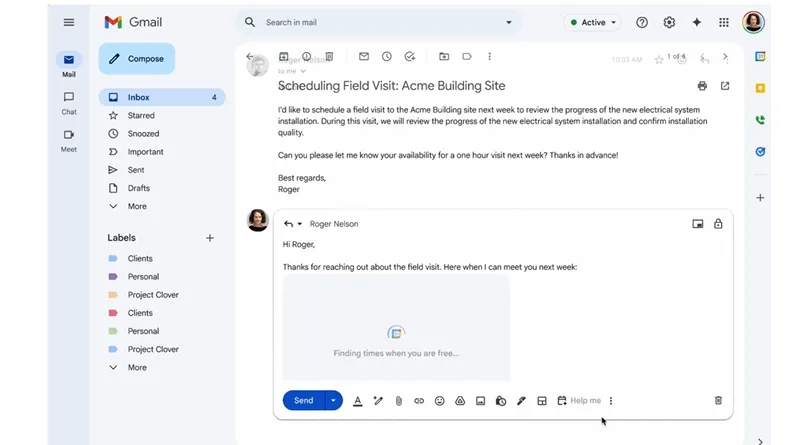Click the attach files paperclip icon
This screenshot has height=445, width=800.
[x=398, y=401]
